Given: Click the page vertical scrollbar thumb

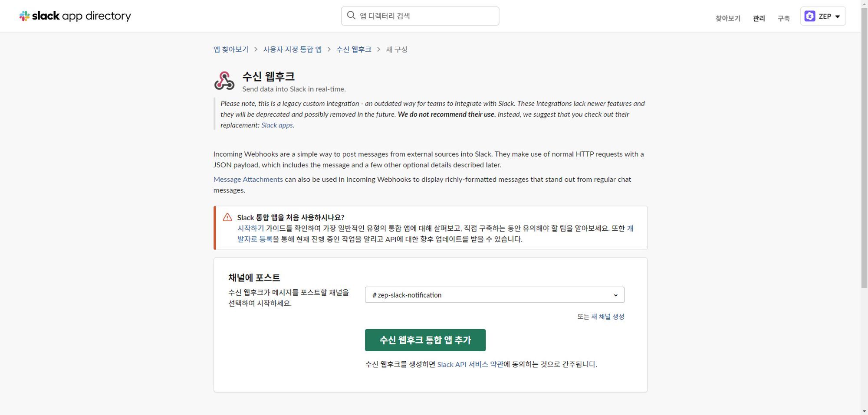Looking at the screenshot, I should pos(864,147).
